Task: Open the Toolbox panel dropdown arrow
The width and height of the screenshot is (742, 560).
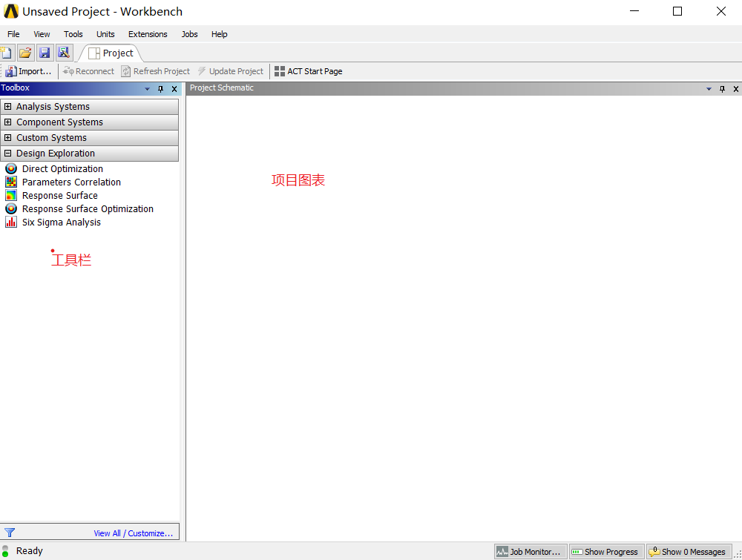Action: (147, 89)
